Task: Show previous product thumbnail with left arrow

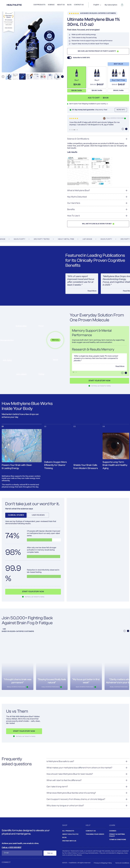Action: [x=3, y=76]
